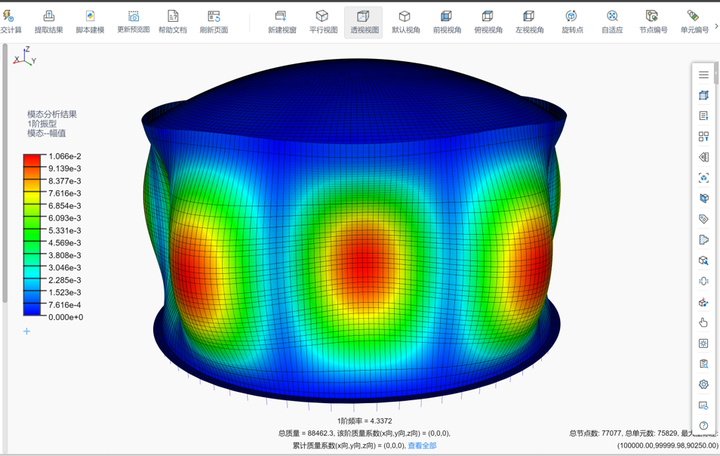Click 更新预览图 to update preview
This screenshot has width=720, height=456.
(133, 20)
